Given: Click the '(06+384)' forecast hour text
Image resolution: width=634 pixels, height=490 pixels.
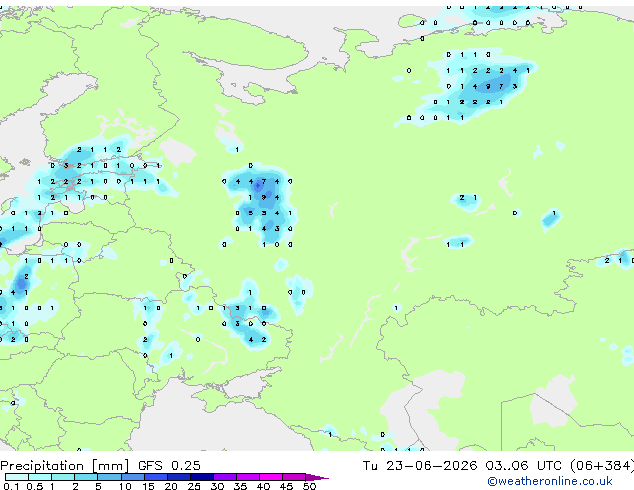Looking at the screenshot, I should coord(602,466).
